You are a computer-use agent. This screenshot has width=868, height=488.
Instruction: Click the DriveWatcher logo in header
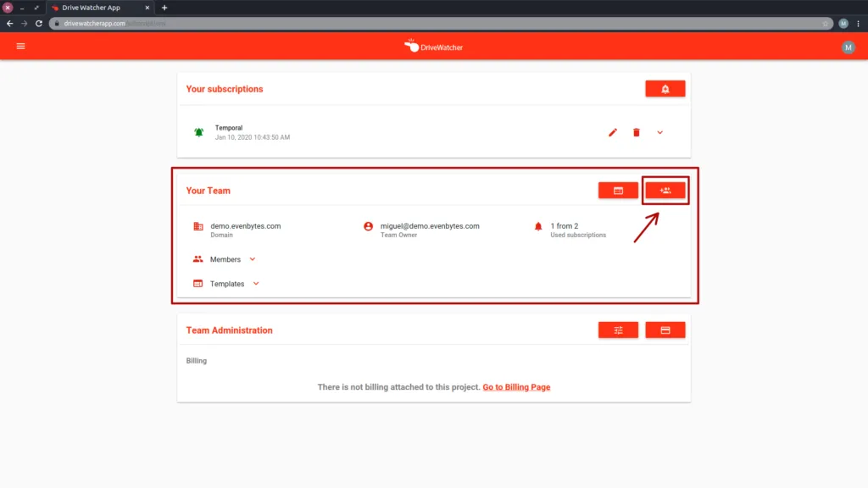(433, 47)
